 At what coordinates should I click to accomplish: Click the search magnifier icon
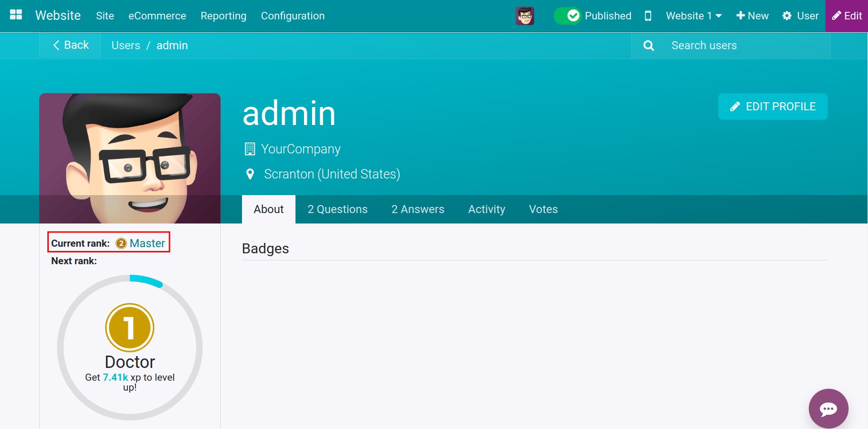tap(649, 45)
